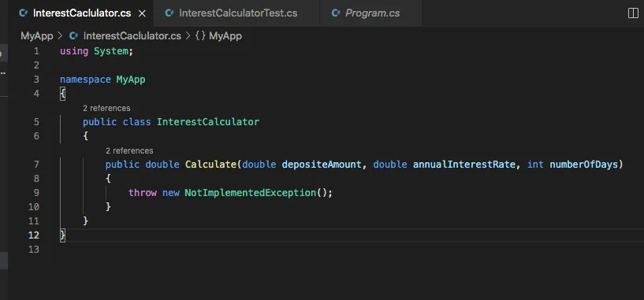Image resolution: width=644 pixels, height=300 pixels.
Task: Click the InterestCalculator class name
Action: (x=208, y=122)
